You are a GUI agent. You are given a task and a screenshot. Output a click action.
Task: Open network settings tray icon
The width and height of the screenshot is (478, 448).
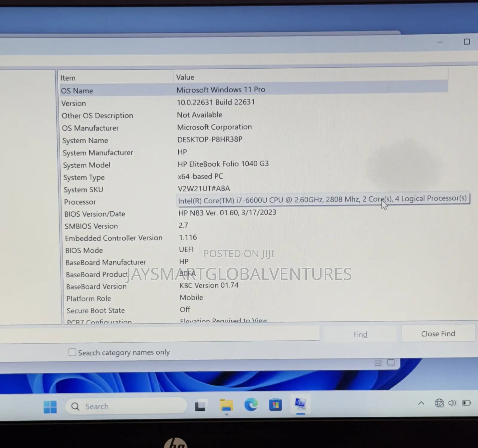coord(439,403)
